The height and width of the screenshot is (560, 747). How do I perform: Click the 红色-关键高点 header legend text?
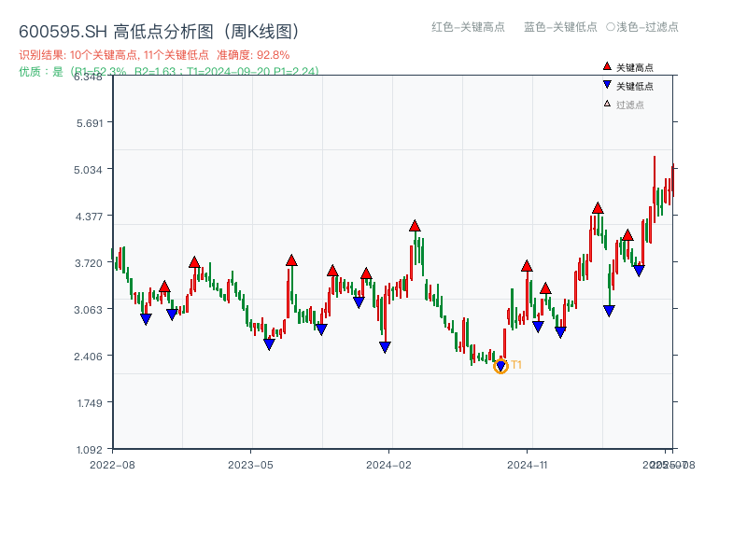point(468,27)
